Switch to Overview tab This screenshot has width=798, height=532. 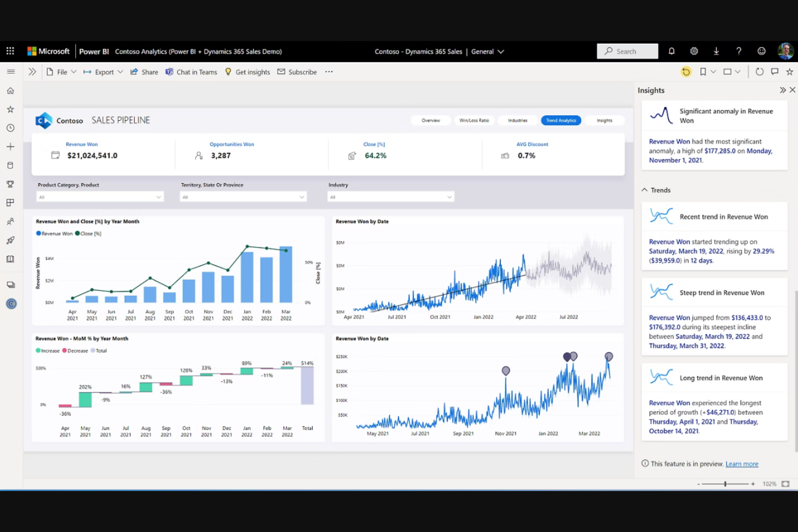coord(431,120)
